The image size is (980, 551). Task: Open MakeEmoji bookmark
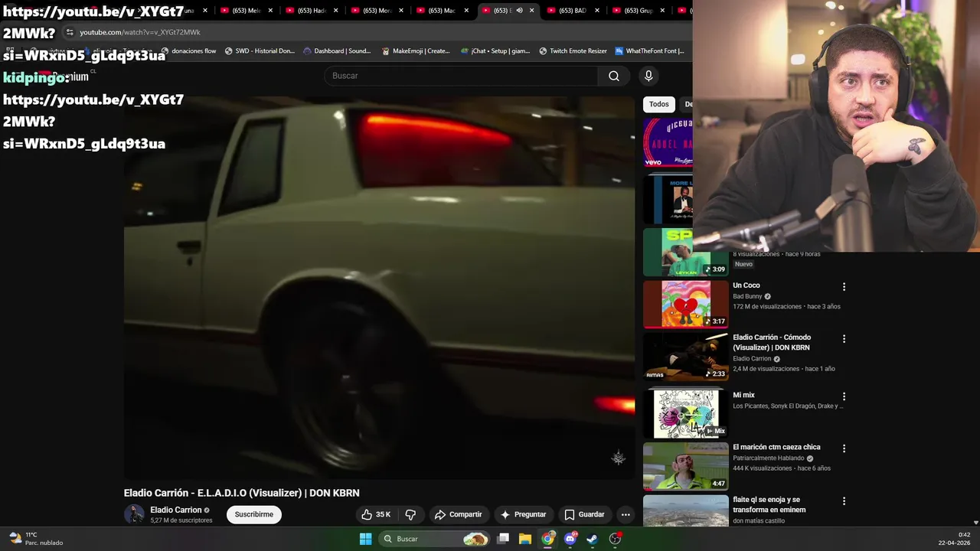(416, 51)
